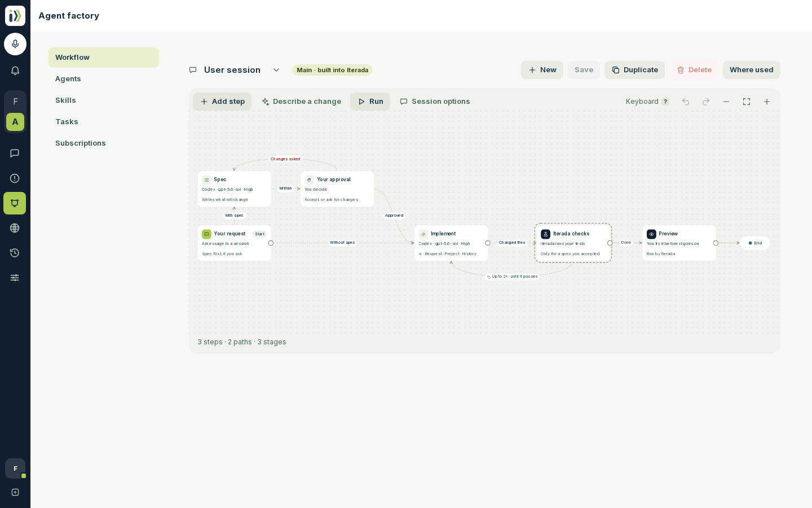Screen dimensions: 812x508
Task: Open the user avatar F at bottom
Action: (15, 468)
